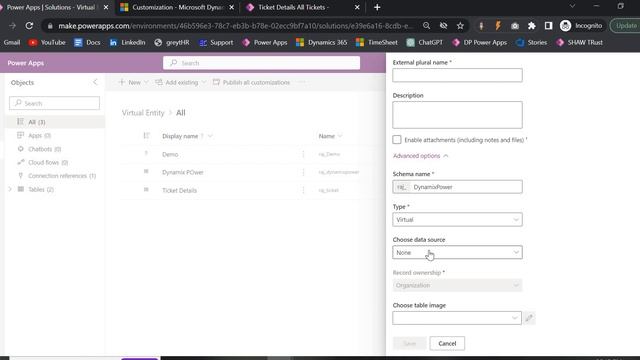
Task: Click the pencil icon beside table image
Action: (529, 318)
